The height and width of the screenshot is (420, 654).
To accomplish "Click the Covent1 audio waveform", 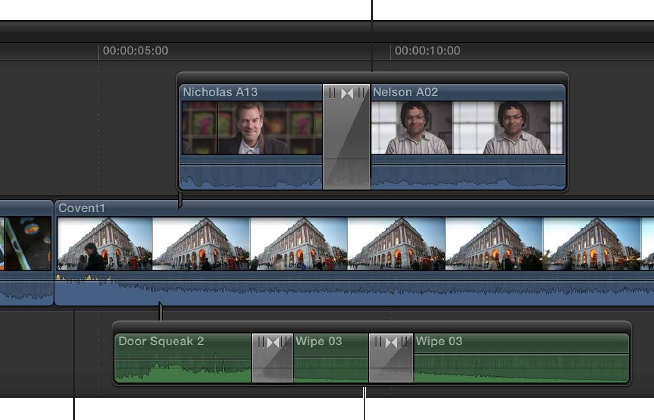I will [355, 289].
